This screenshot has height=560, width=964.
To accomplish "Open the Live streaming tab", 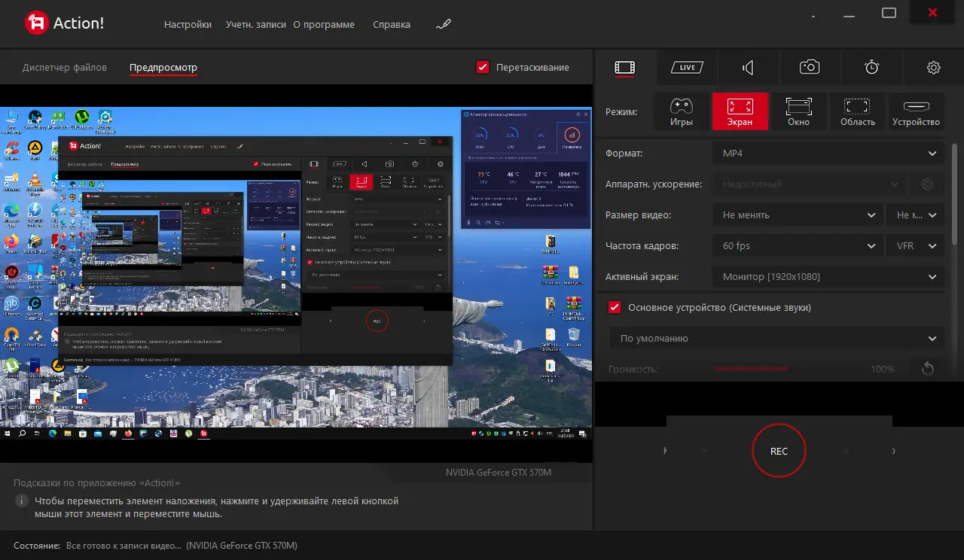I will [687, 68].
